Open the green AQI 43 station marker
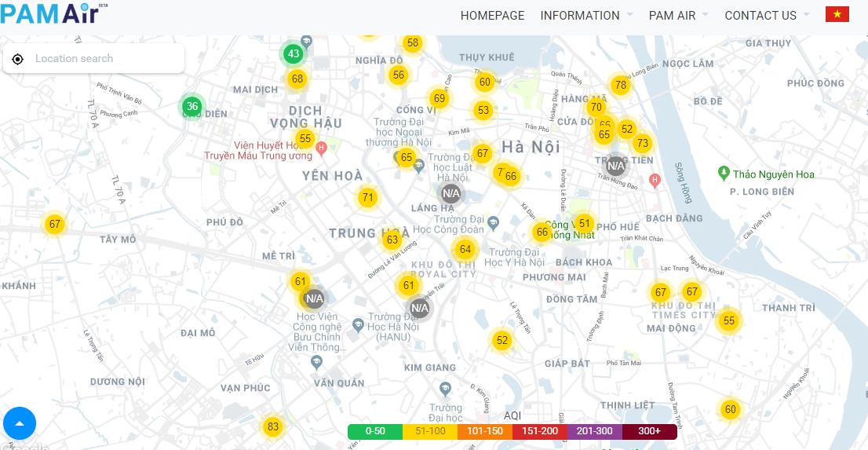The height and width of the screenshot is (450, 868). [x=294, y=54]
